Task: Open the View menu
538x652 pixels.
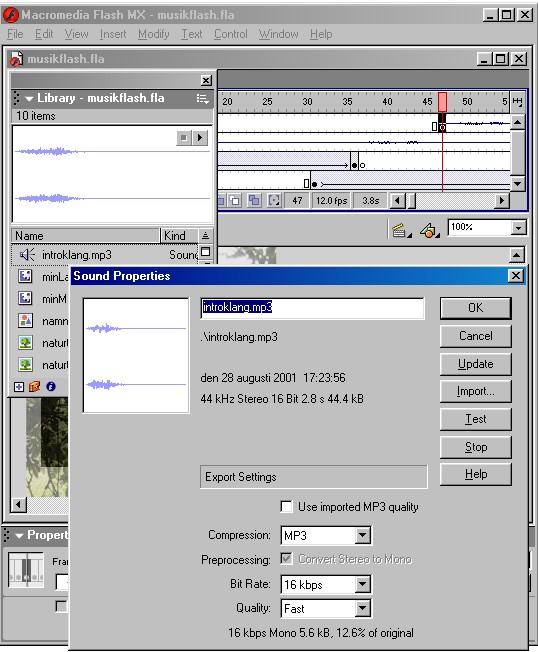Action: (x=77, y=34)
